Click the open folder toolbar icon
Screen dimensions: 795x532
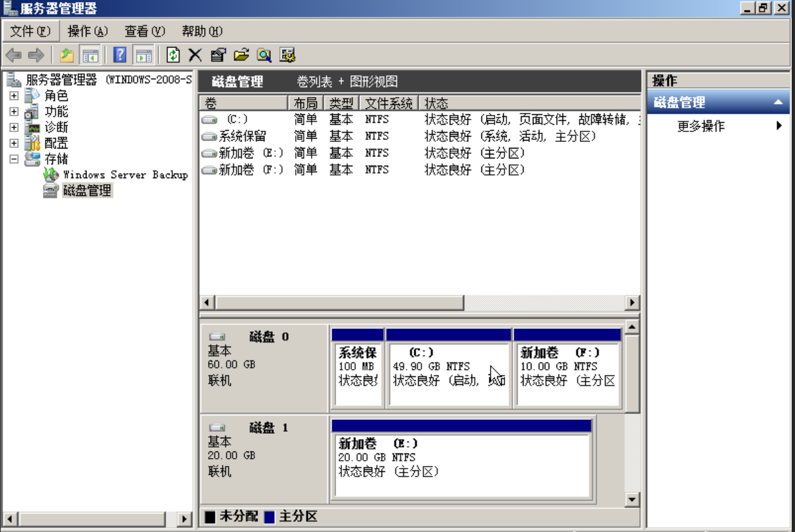241,55
